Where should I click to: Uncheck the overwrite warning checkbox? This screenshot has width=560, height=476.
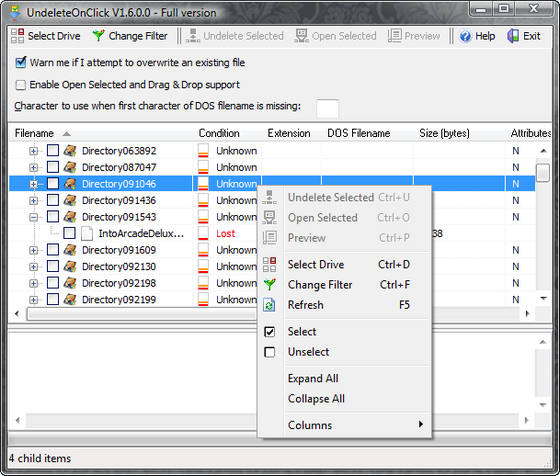(x=21, y=62)
